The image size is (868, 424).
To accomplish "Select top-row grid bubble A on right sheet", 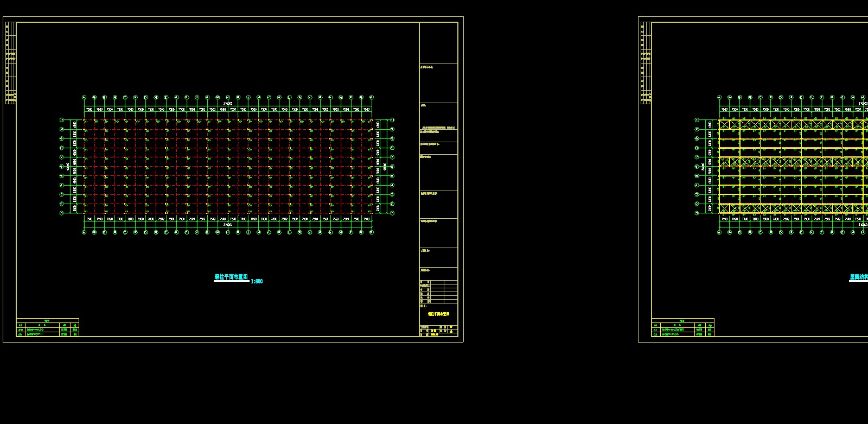I will (719, 98).
